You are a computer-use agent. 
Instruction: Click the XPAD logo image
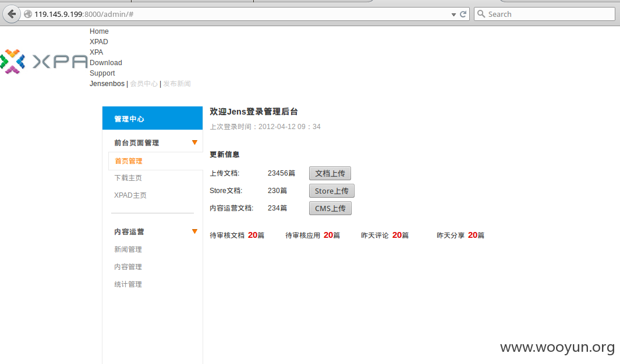click(x=44, y=62)
